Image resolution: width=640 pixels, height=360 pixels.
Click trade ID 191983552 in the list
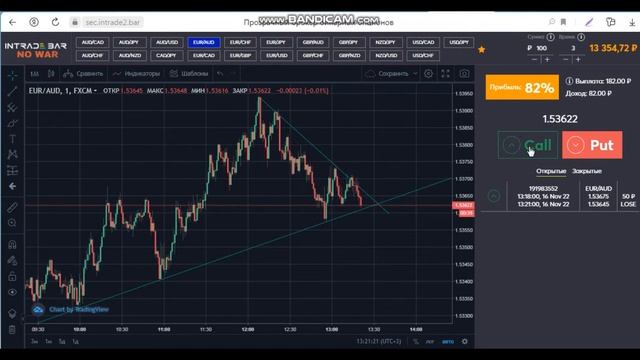pyautogui.click(x=543, y=189)
